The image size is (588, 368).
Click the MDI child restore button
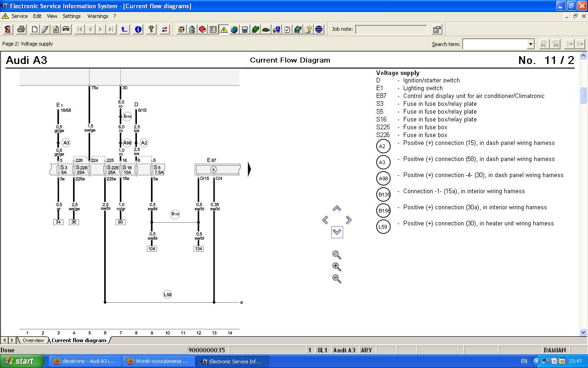pos(575,16)
